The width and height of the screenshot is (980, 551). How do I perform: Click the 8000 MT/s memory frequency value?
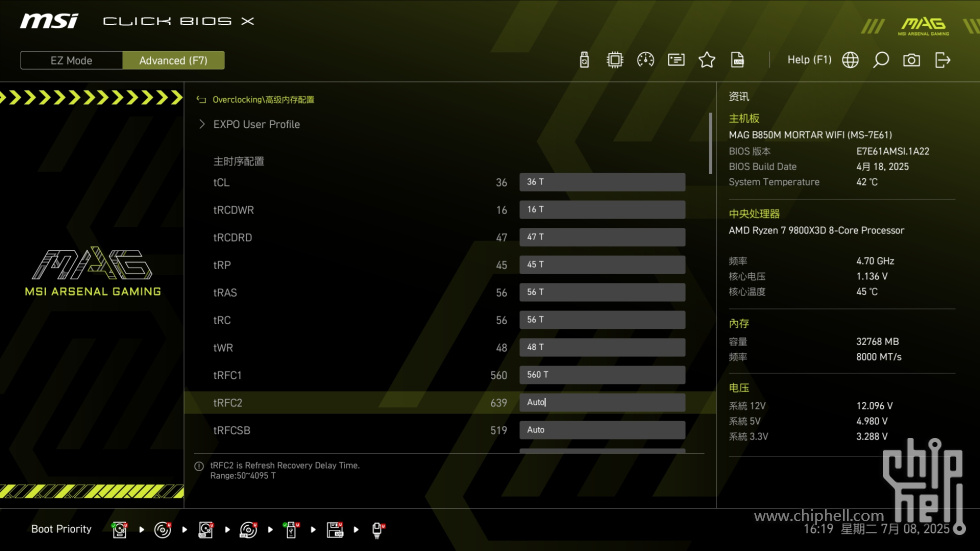tap(879, 357)
